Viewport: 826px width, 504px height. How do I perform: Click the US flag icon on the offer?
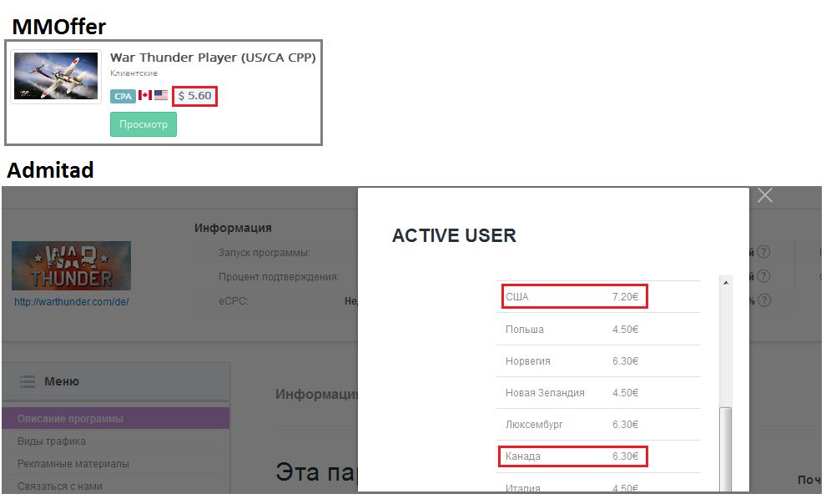pyautogui.click(x=161, y=96)
